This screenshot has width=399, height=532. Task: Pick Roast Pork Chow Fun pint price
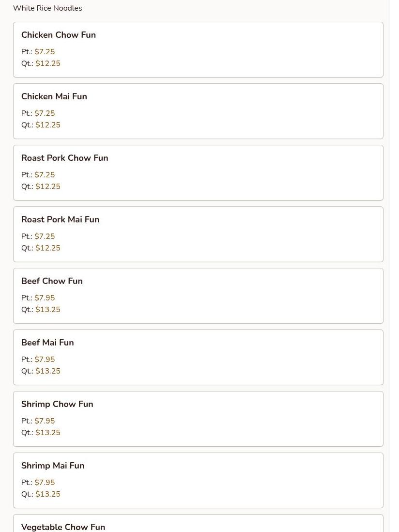(x=45, y=175)
